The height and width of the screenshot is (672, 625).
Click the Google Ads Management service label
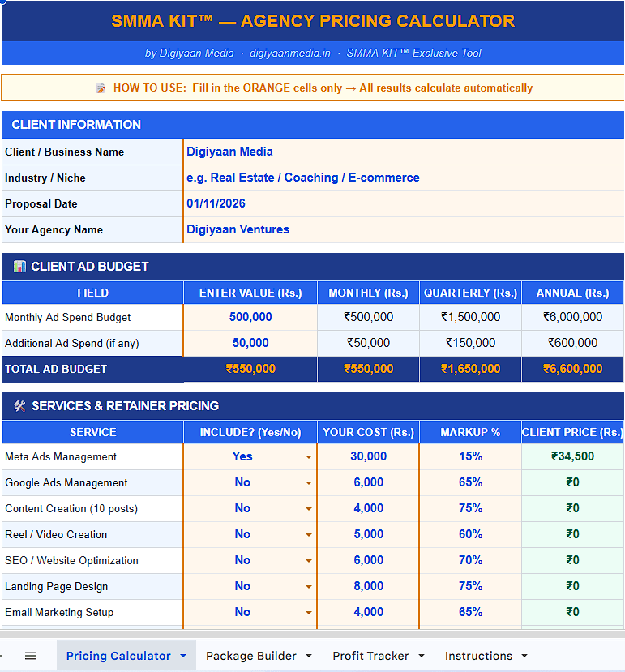coord(66,482)
